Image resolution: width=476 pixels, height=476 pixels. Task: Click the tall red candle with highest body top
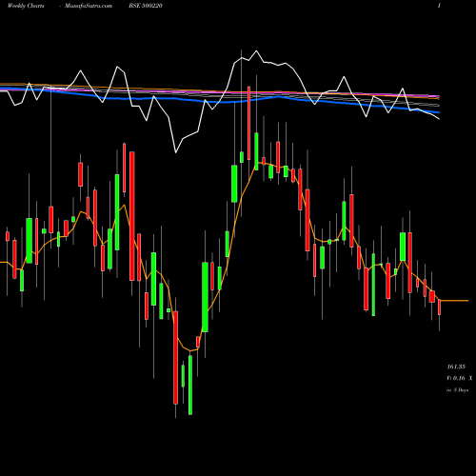(x=248, y=123)
